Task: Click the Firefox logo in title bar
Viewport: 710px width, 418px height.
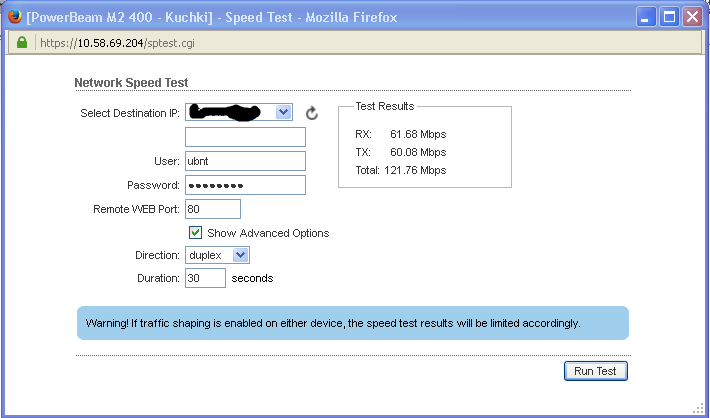Action: [14, 16]
